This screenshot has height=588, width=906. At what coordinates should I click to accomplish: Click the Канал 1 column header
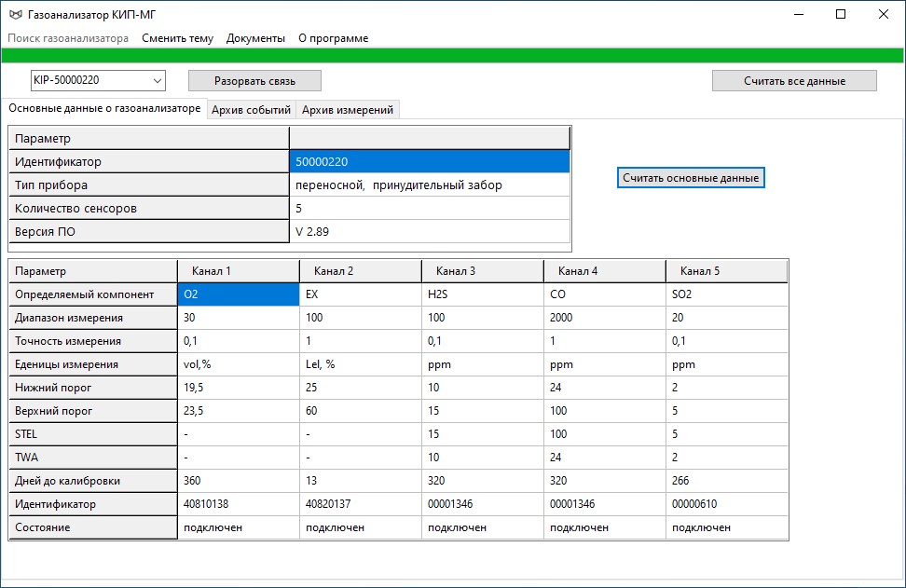[x=238, y=271]
